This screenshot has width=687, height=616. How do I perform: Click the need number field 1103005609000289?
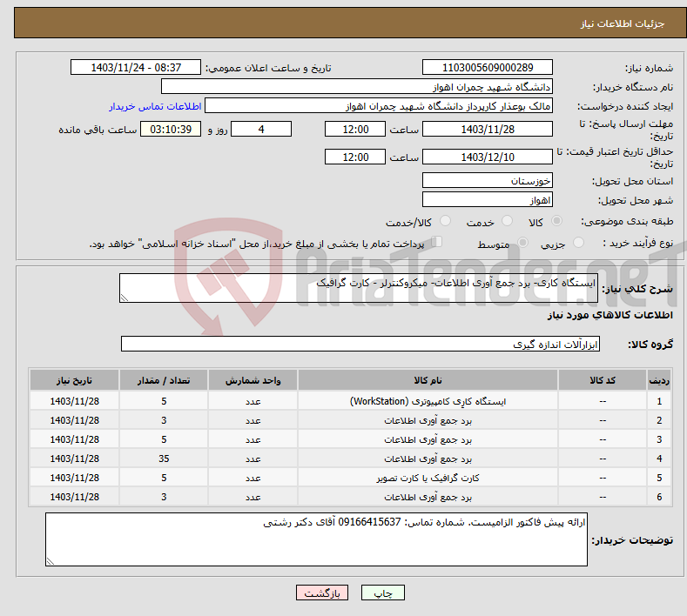[488, 67]
